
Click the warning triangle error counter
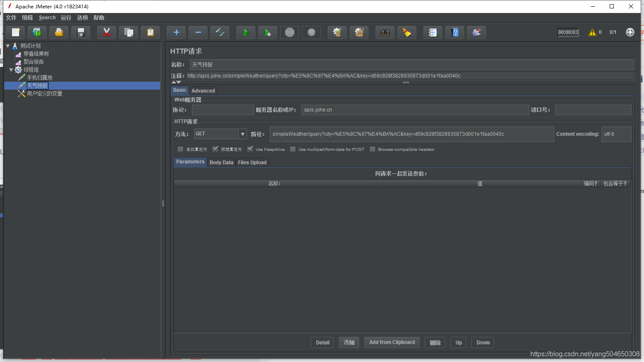point(592,32)
